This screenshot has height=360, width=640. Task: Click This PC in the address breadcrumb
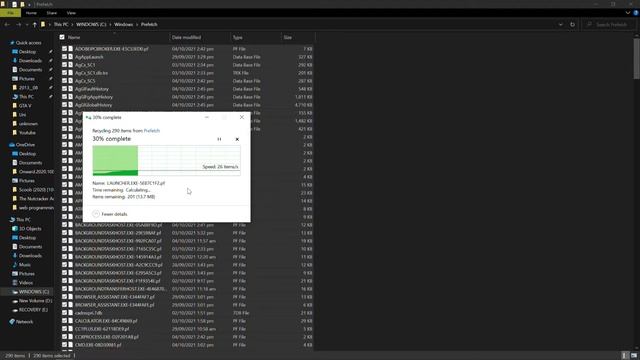[61, 24]
